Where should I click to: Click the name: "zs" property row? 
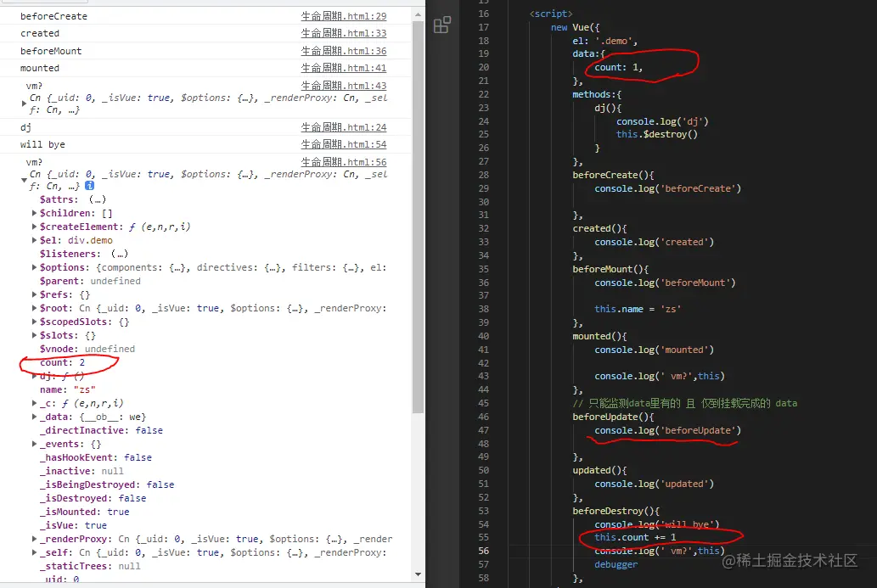point(68,389)
